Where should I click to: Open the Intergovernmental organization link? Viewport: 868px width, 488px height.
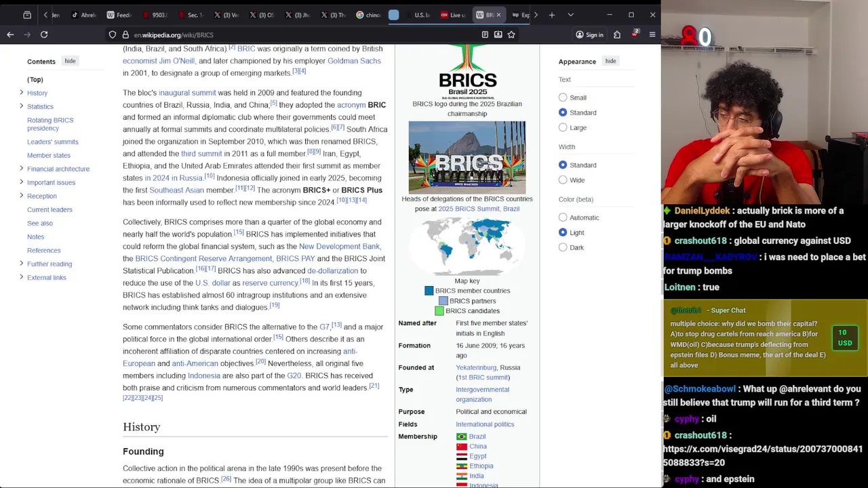coord(482,394)
